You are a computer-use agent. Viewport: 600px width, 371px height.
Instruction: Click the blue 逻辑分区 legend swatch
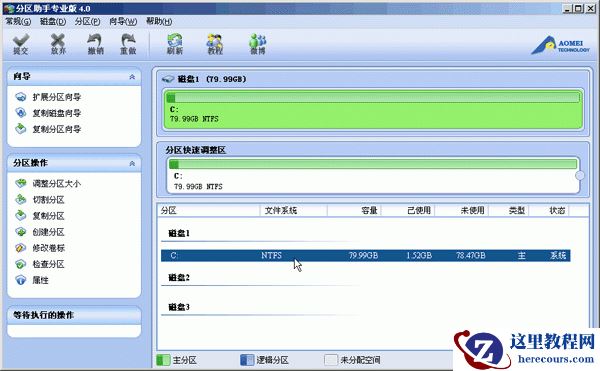pyautogui.click(x=247, y=360)
